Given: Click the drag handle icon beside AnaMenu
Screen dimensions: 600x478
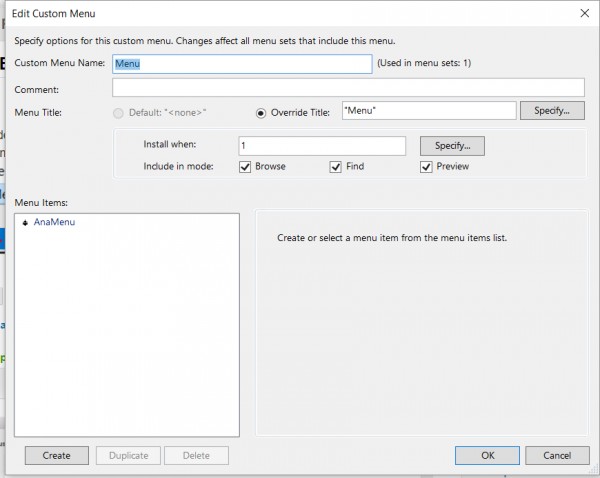Looking at the screenshot, I should (25, 222).
